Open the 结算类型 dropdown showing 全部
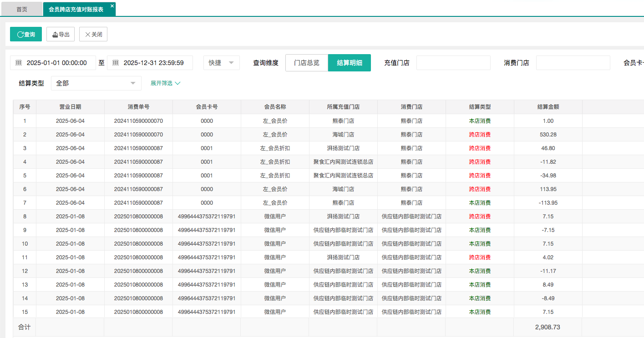The width and height of the screenshot is (644, 338). pos(96,83)
